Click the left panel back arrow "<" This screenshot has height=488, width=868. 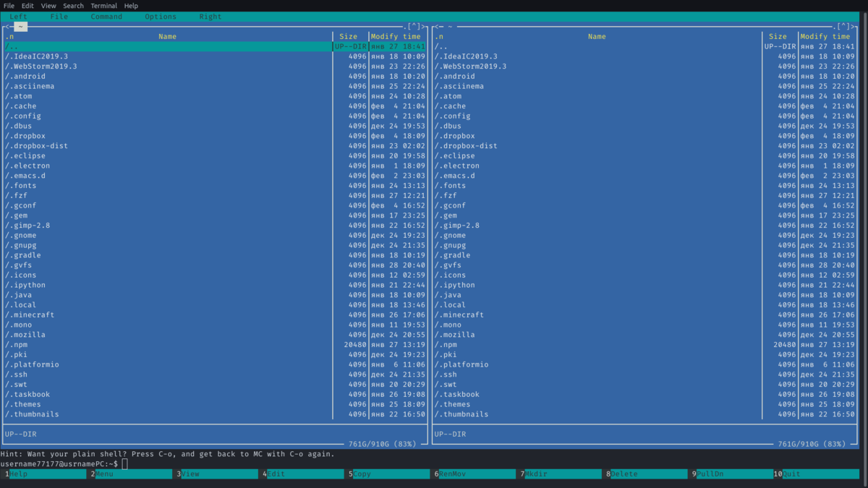click(x=7, y=27)
